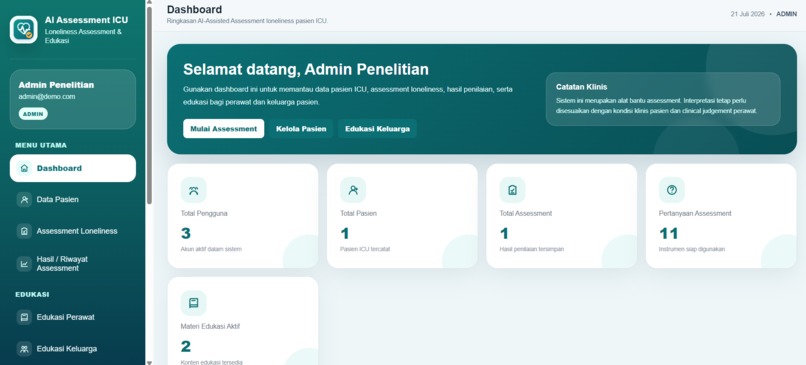Click the Materi Edukasi Aktif value 2
The height and width of the screenshot is (365, 806).
[x=186, y=346]
